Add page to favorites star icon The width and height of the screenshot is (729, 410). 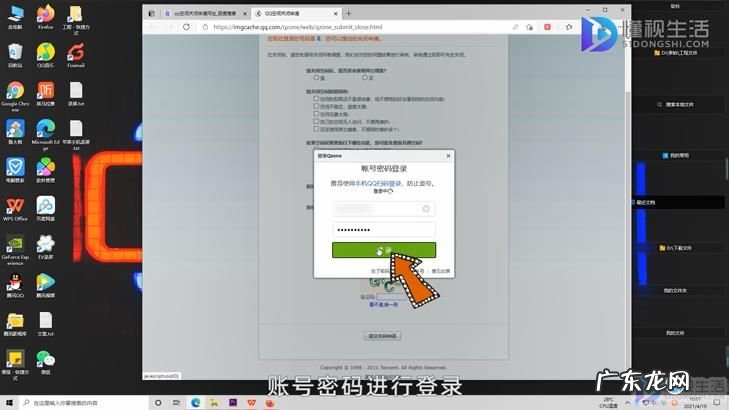(x=529, y=27)
